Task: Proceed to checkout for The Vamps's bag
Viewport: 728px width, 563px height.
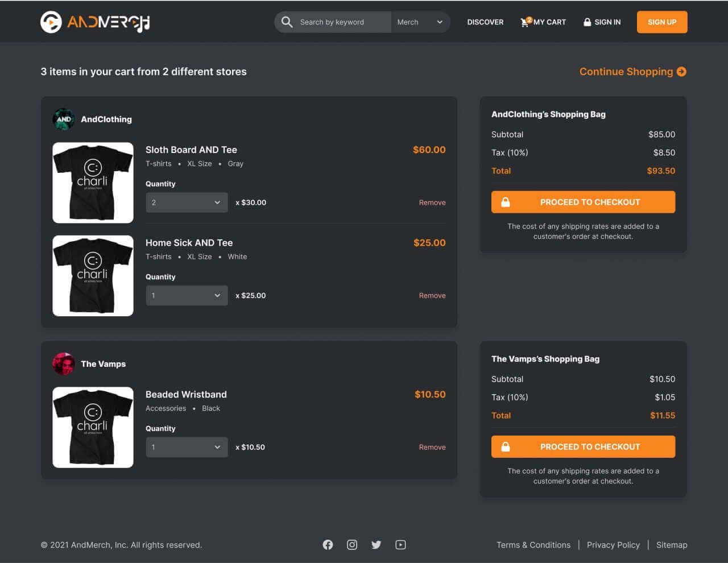Action: tap(584, 446)
